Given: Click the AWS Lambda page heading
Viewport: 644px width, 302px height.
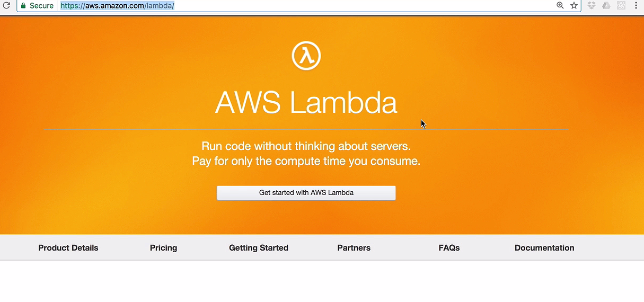Looking at the screenshot, I should click(306, 102).
